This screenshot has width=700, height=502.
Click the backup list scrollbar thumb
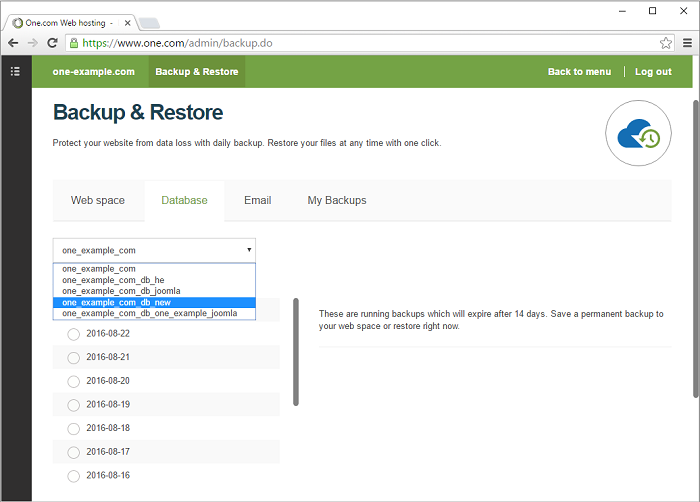296,352
